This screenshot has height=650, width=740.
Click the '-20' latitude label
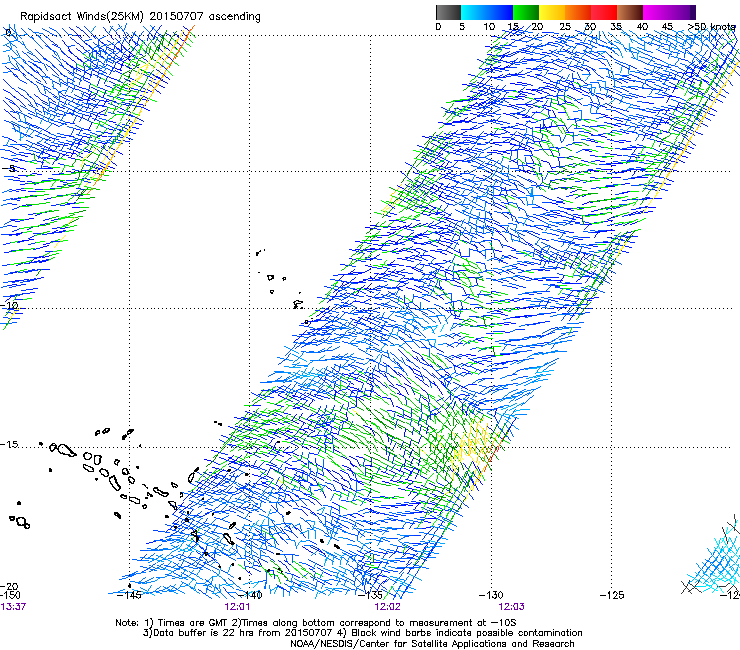point(9,586)
